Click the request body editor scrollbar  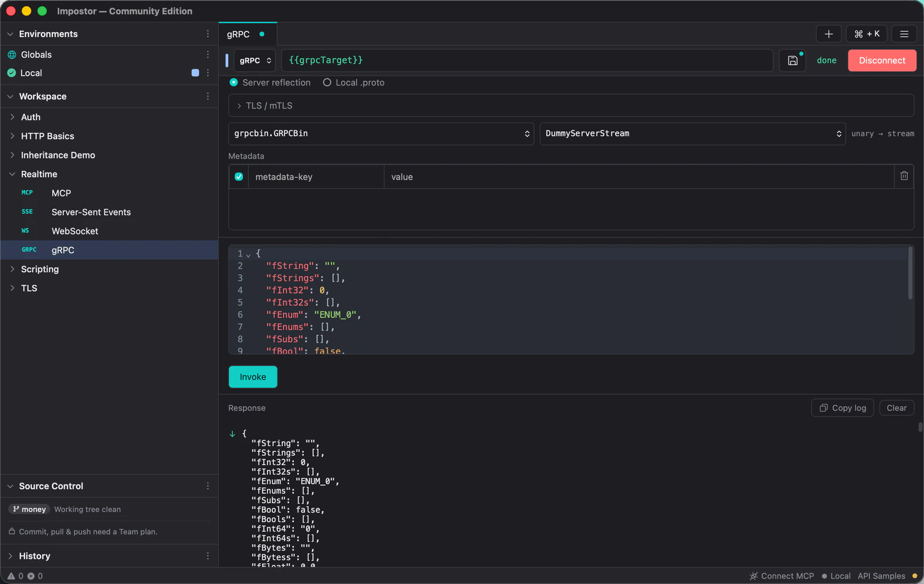click(910, 273)
